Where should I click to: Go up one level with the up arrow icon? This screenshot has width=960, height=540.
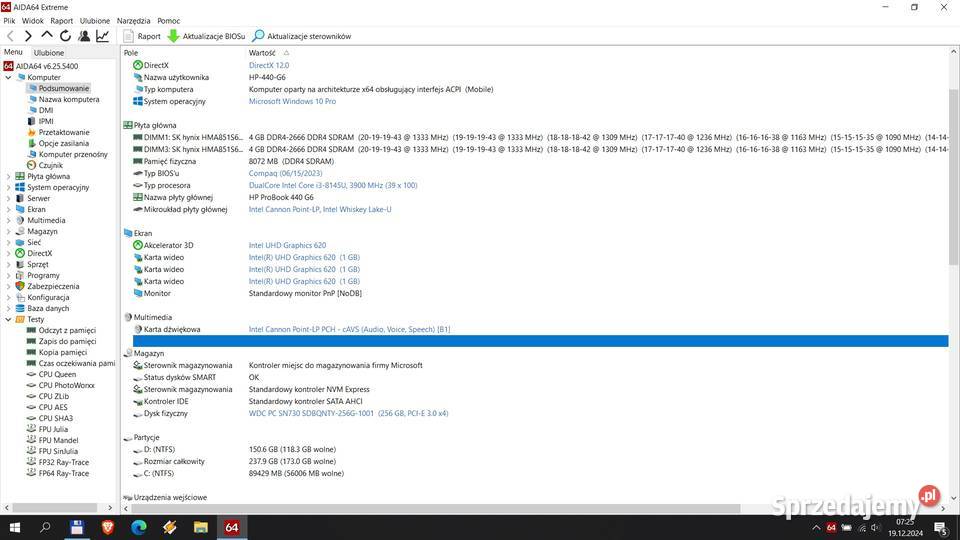pos(47,36)
